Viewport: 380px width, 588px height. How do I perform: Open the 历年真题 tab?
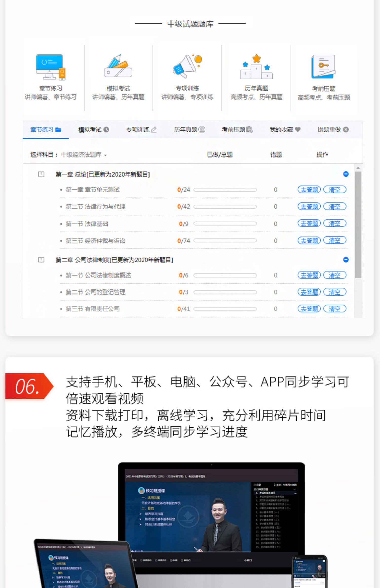point(189,130)
